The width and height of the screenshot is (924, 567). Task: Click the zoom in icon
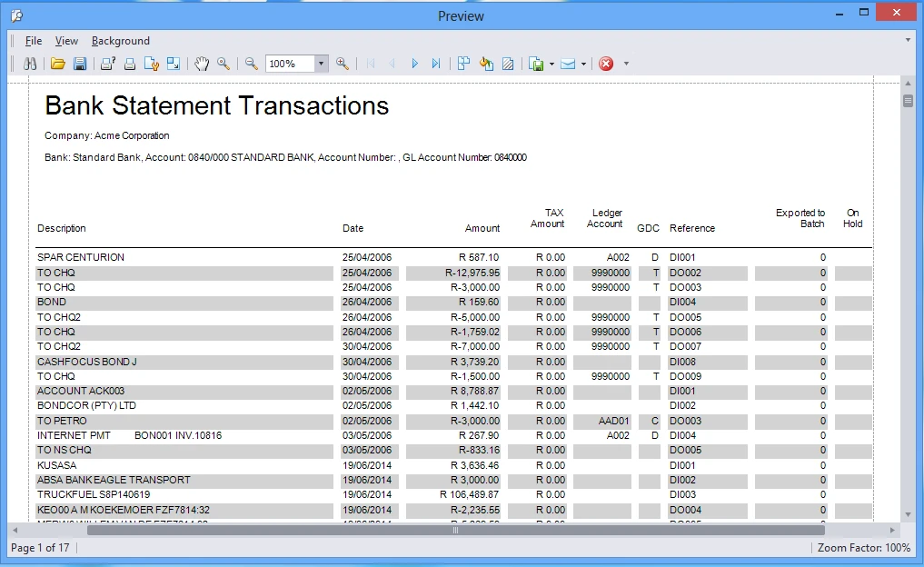[343, 64]
